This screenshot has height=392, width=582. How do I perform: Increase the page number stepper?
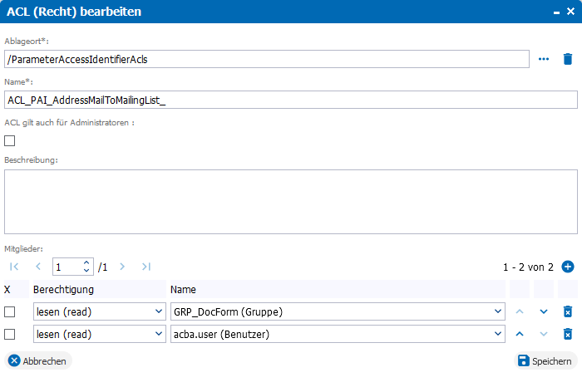(x=86, y=262)
